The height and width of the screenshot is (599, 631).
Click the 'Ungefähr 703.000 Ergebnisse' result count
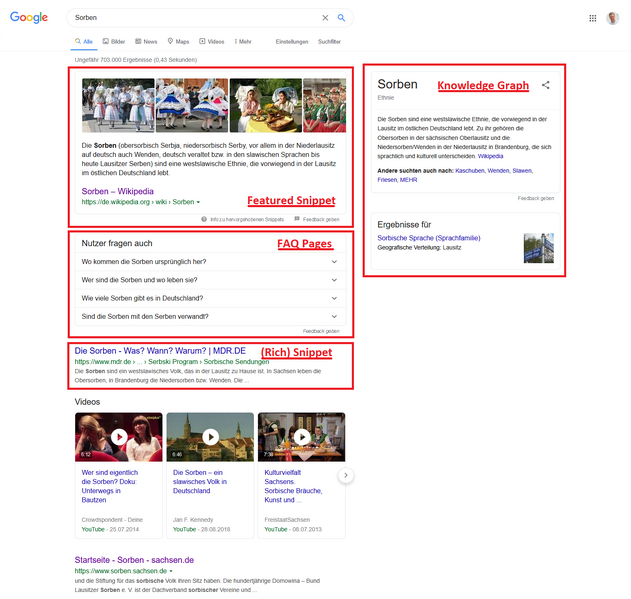pyautogui.click(x=136, y=60)
